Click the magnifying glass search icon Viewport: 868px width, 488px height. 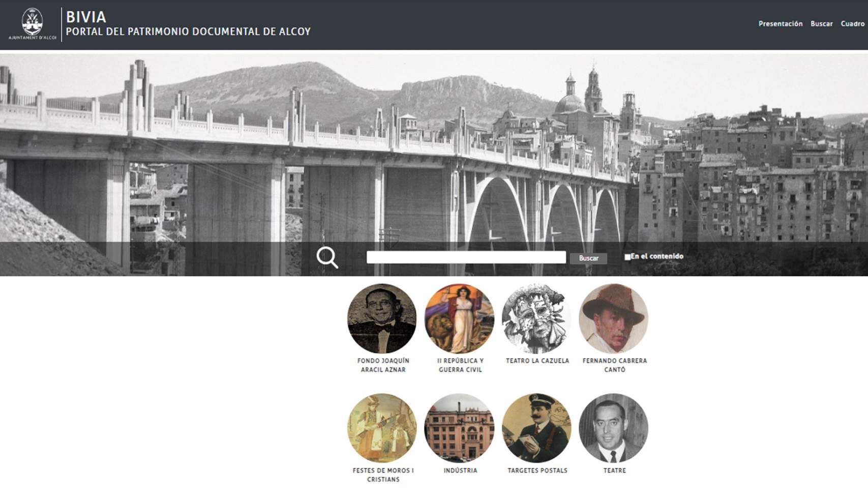327,257
